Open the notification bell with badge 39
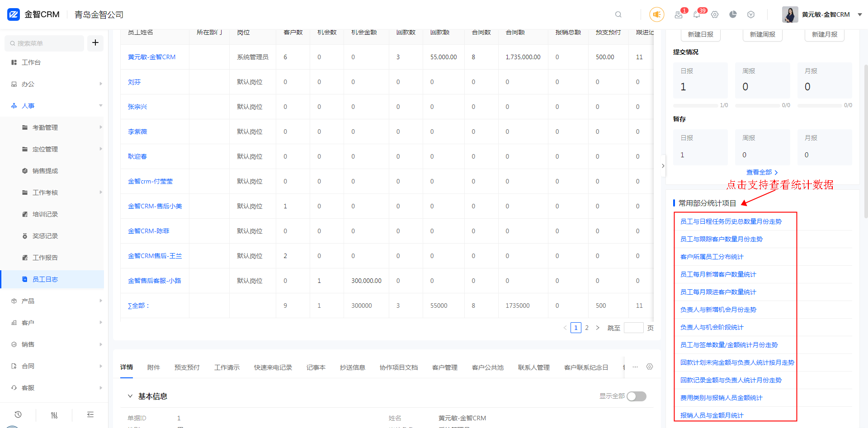Screen dimensions: 868x428 click(x=697, y=14)
